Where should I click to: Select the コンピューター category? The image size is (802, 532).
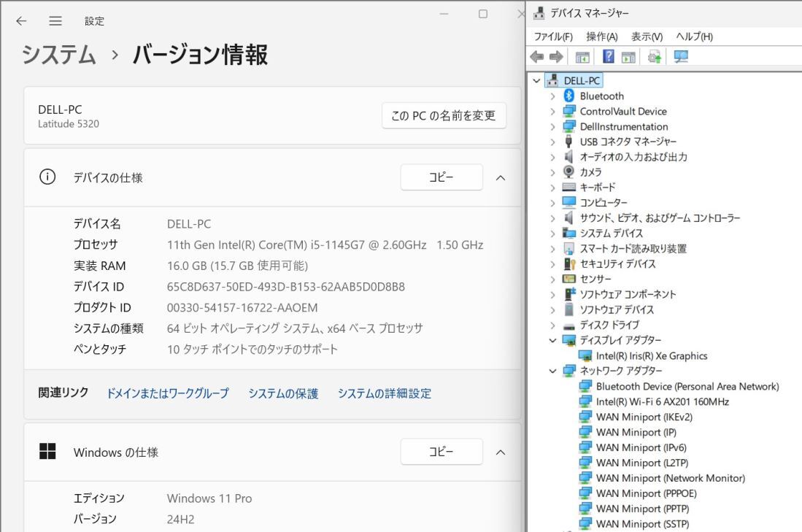[x=604, y=203]
